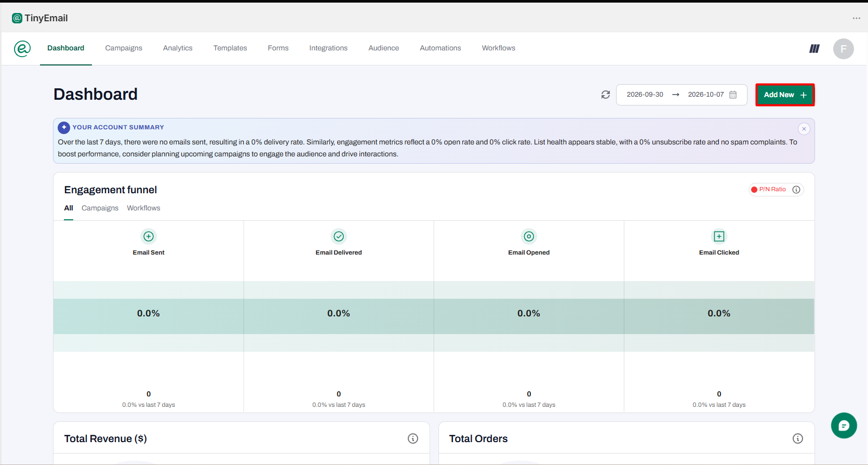Switch to the Campaigns funnel tab
The height and width of the screenshot is (465, 868).
point(100,208)
